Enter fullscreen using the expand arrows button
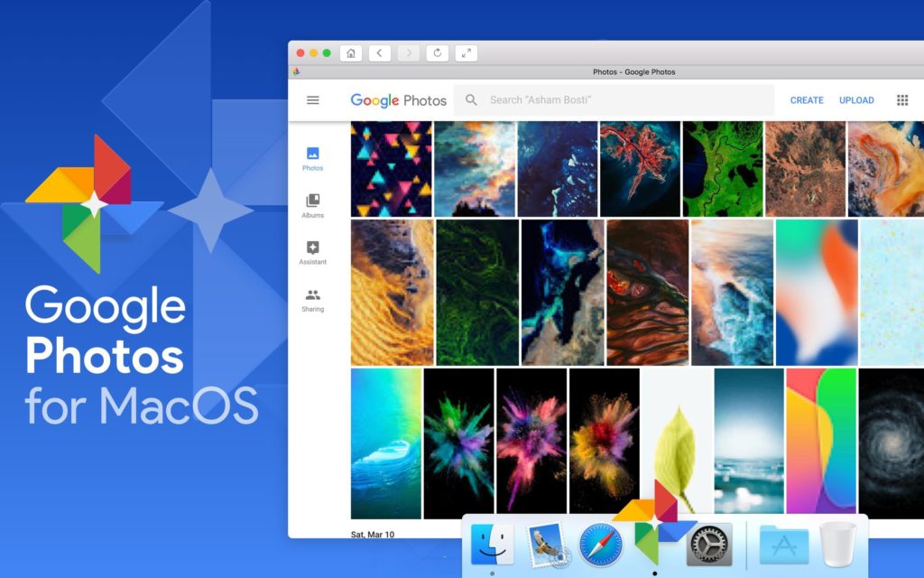The image size is (924, 578). (x=467, y=53)
